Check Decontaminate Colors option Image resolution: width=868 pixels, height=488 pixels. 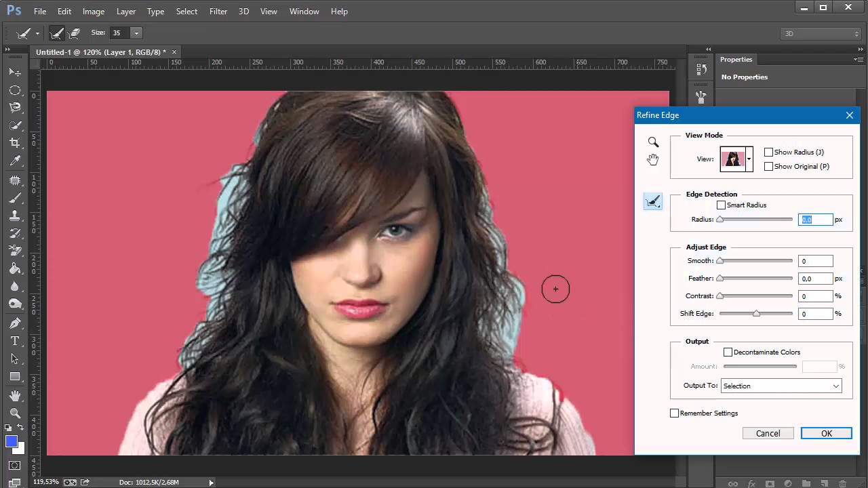(x=728, y=352)
